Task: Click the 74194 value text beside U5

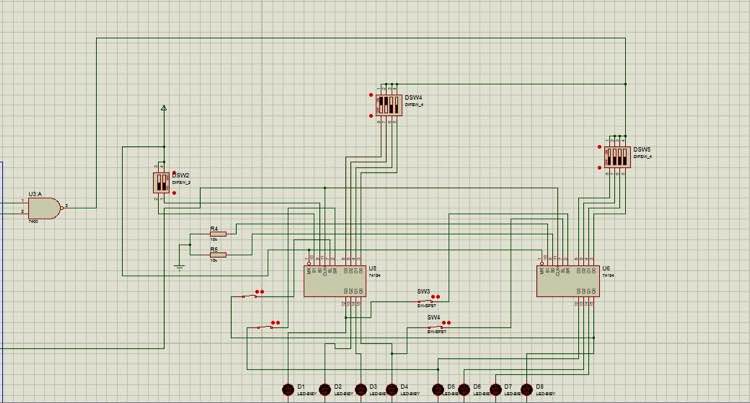Action: coord(375,276)
